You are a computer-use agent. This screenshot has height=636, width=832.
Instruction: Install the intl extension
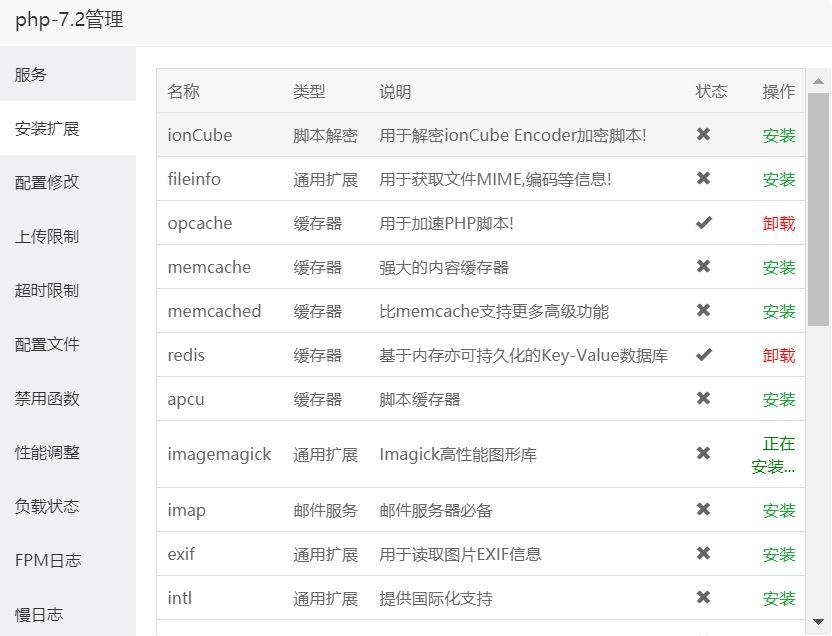[x=779, y=598]
